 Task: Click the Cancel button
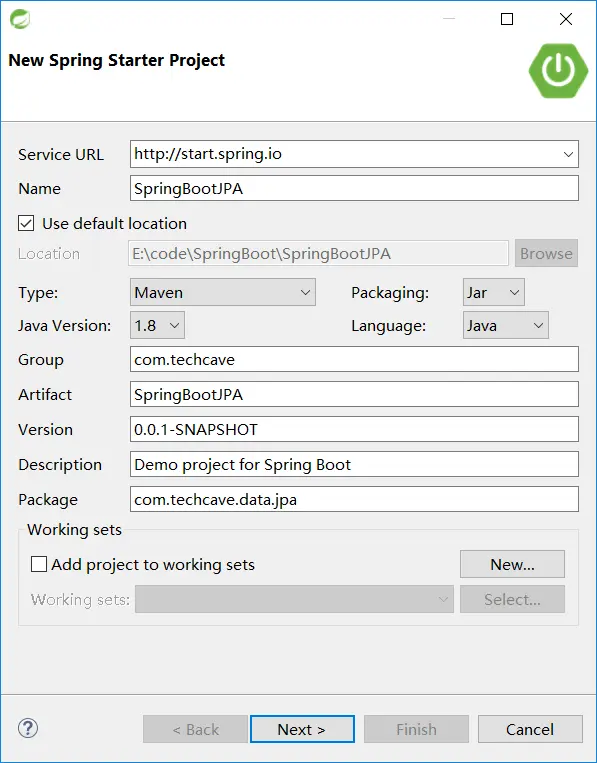(530, 729)
